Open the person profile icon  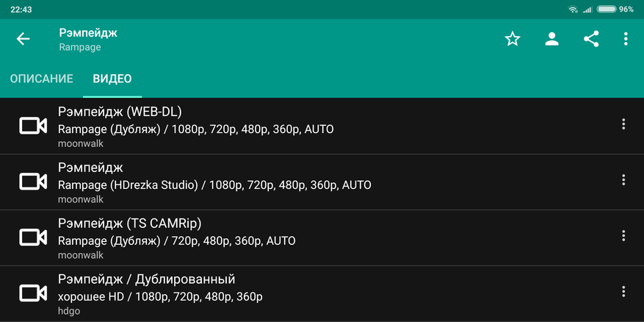point(552,39)
